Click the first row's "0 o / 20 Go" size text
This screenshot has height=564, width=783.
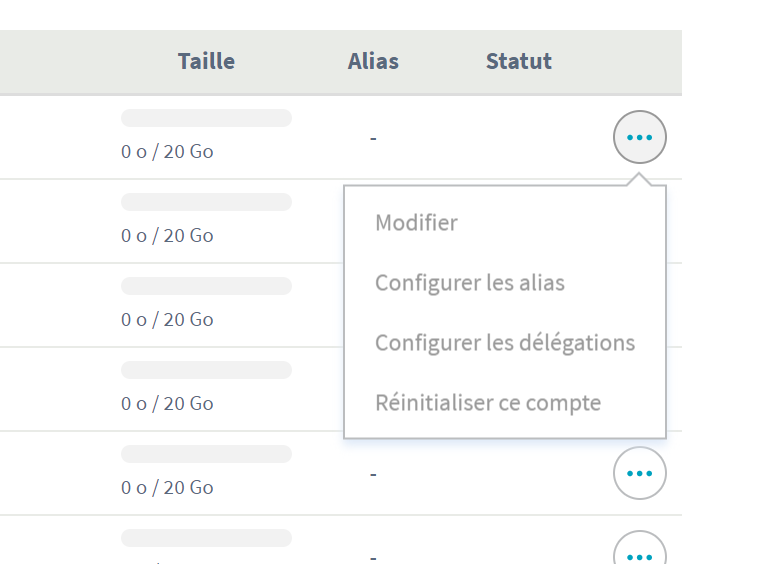(x=167, y=152)
